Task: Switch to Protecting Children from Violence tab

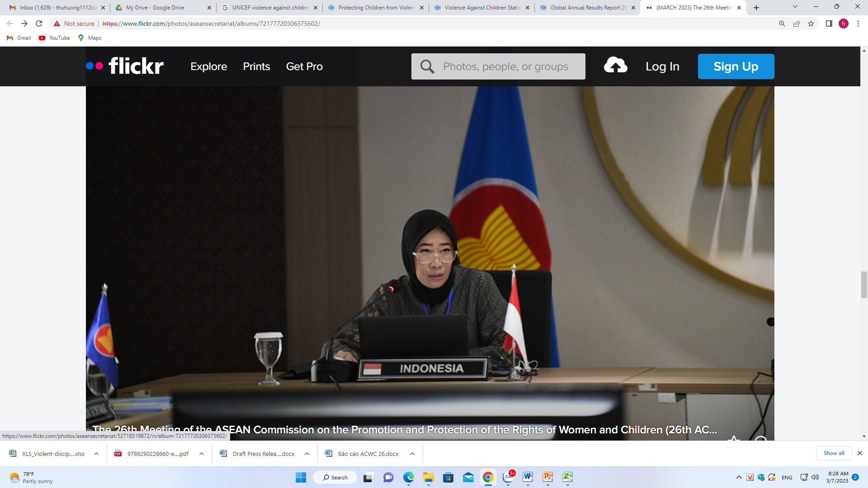Action: pyautogui.click(x=376, y=8)
